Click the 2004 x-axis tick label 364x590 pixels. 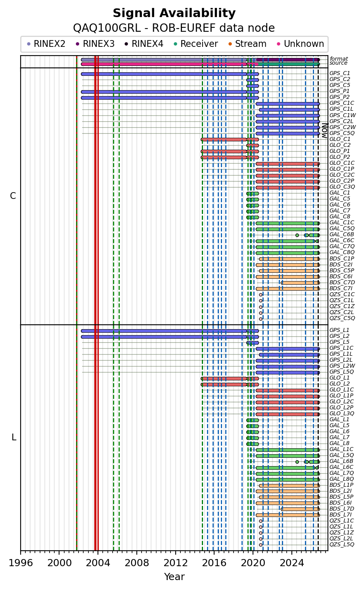pos(98,563)
